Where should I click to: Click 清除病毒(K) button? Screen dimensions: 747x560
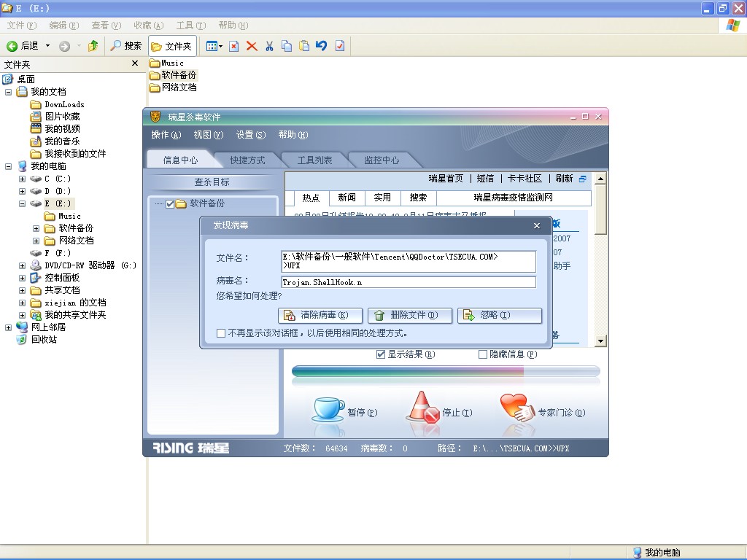pos(320,315)
